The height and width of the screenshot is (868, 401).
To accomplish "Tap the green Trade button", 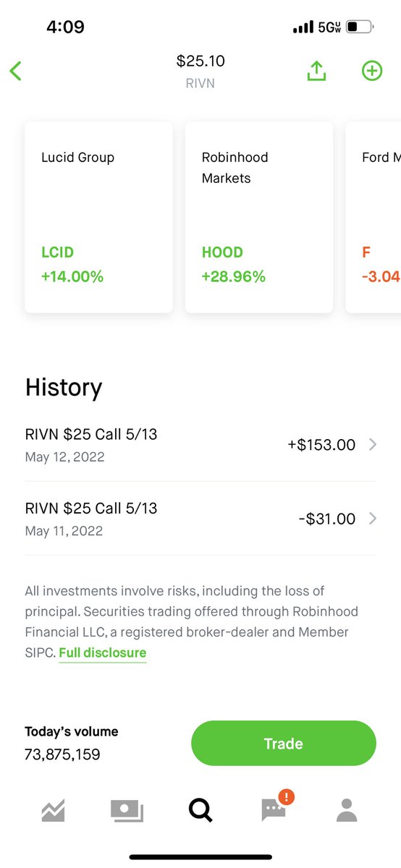I will pos(284,744).
